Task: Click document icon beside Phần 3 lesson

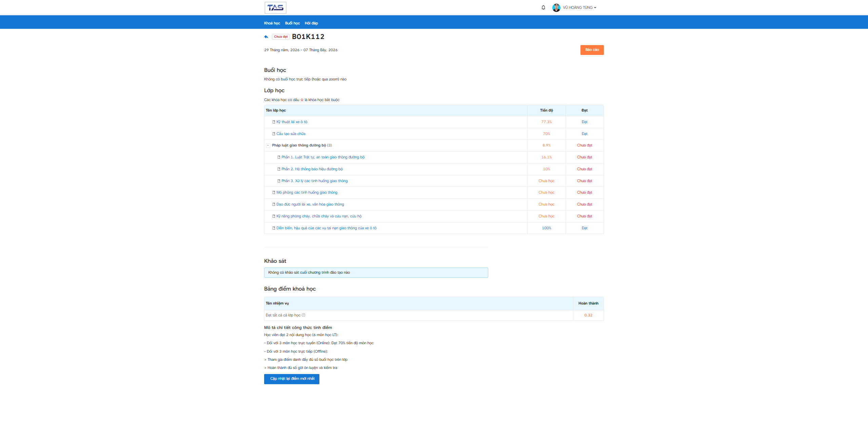Action: coord(279,181)
